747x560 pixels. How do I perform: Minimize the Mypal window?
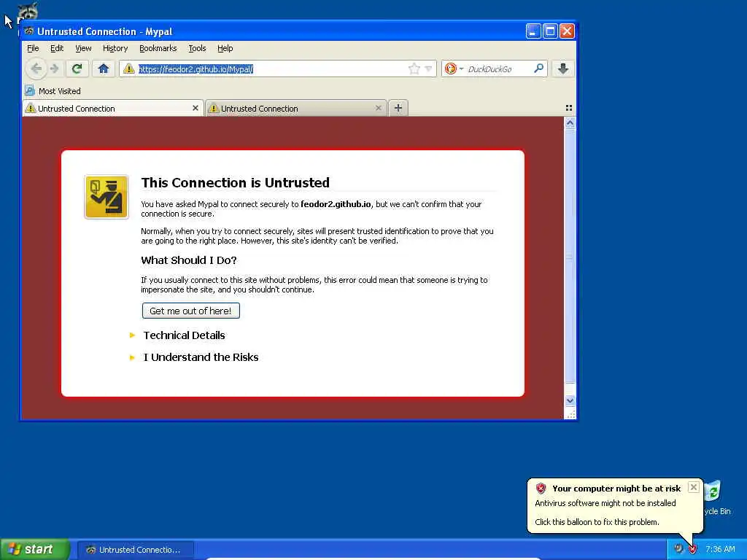pos(533,31)
